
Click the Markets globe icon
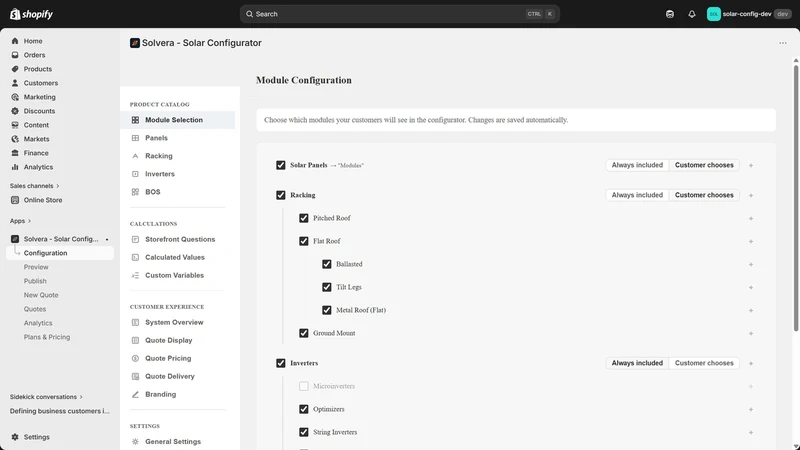[x=15, y=139]
